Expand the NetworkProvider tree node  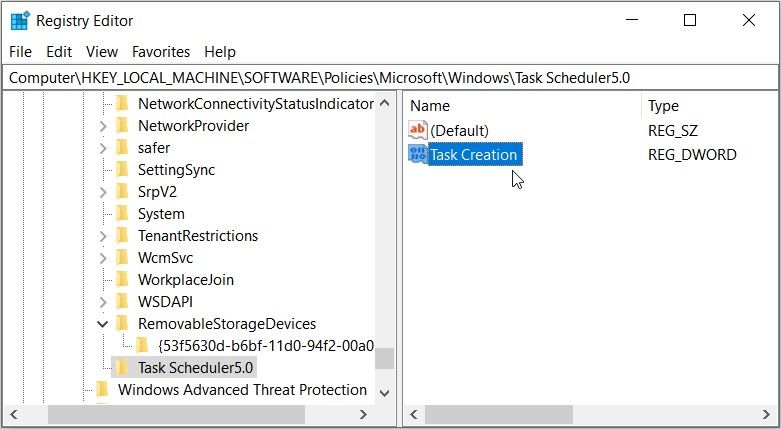[x=103, y=126]
